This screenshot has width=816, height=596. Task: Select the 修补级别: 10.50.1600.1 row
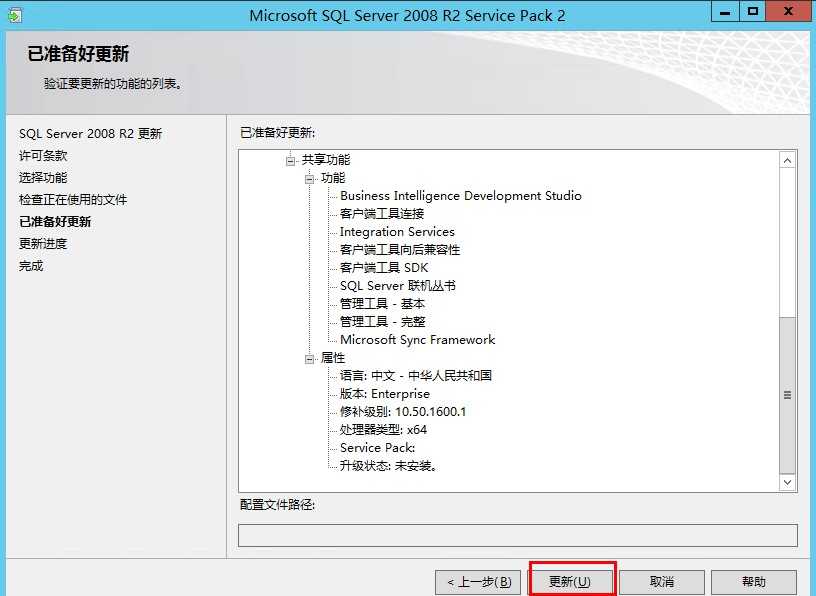point(403,412)
